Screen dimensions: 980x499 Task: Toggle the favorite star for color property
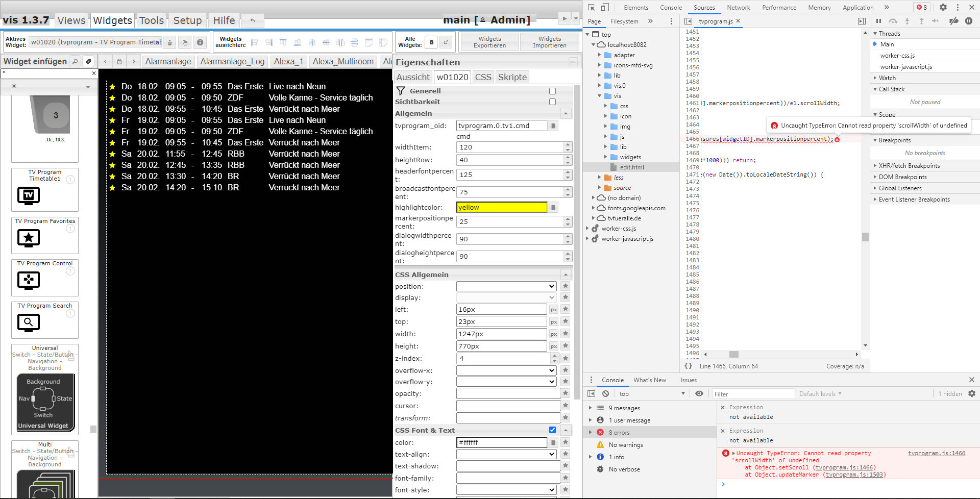(566, 442)
